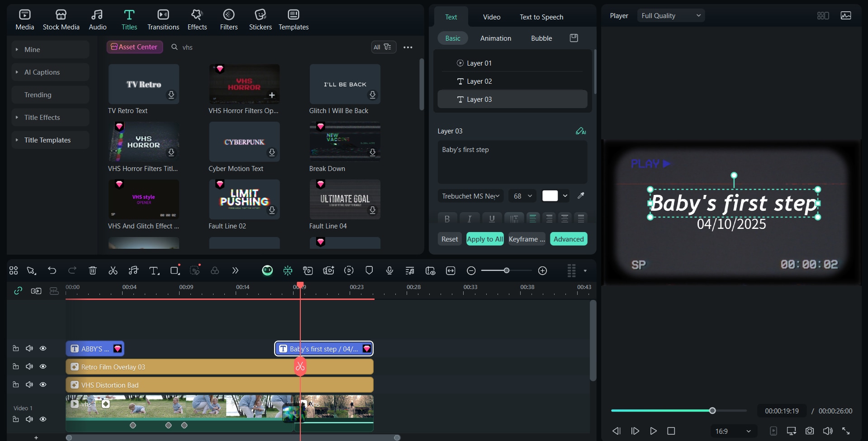The width and height of the screenshot is (868, 441).
Task: Click Apply to All
Action: point(485,239)
